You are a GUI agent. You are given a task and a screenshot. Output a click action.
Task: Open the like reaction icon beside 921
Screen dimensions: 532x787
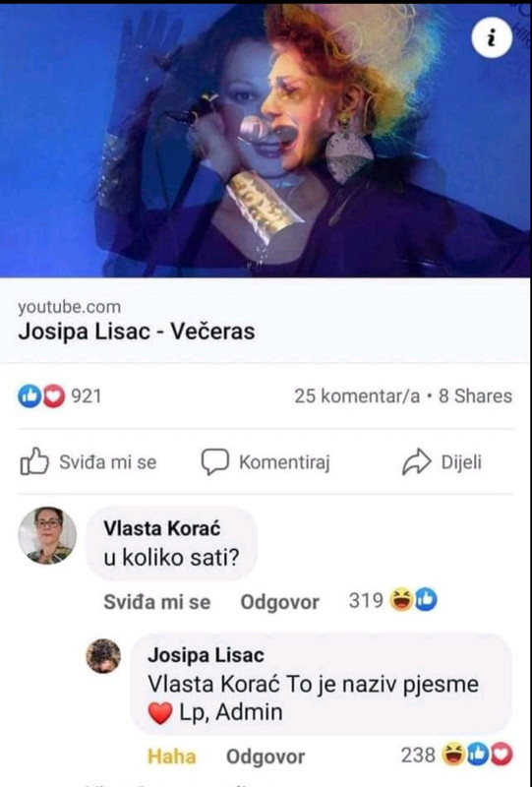click(29, 396)
